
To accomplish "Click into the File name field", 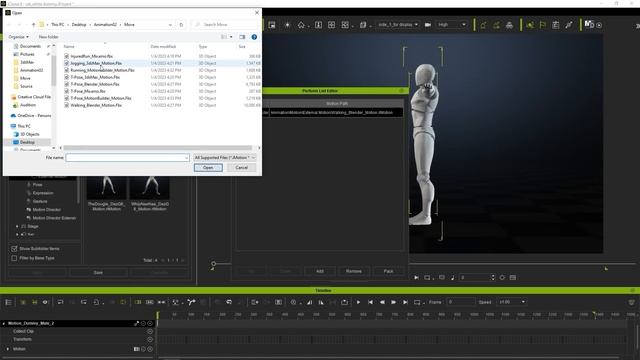I will point(127,158).
